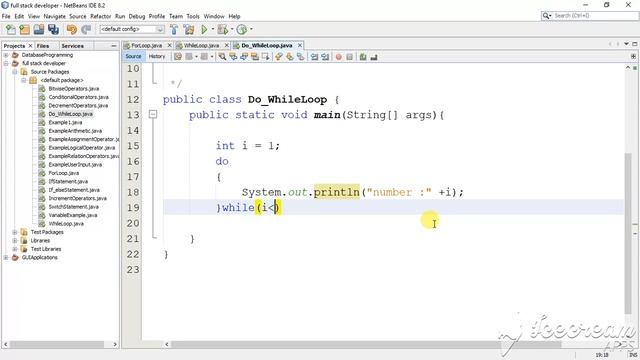Image resolution: width=640 pixels, height=360 pixels.
Task: Click the Next Bookmark icon
Action: coord(290,57)
